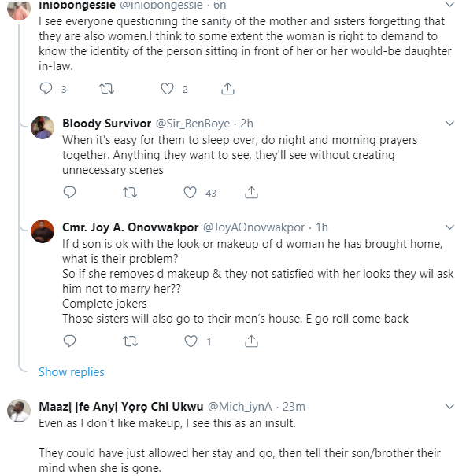The height and width of the screenshot is (476, 455).
Task: Click Show replies link
Action: pos(72,372)
